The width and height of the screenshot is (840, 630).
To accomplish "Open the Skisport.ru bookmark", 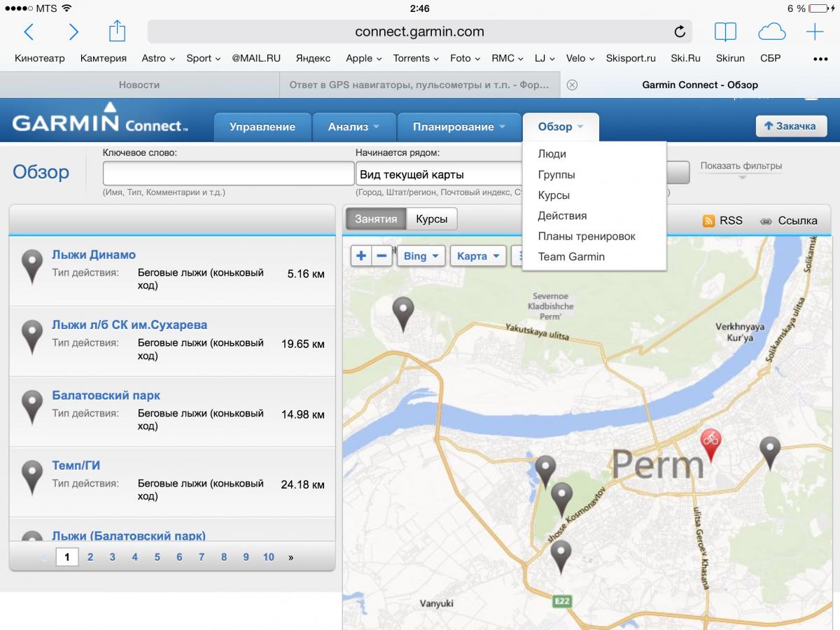I will click(x=631, y=58).
